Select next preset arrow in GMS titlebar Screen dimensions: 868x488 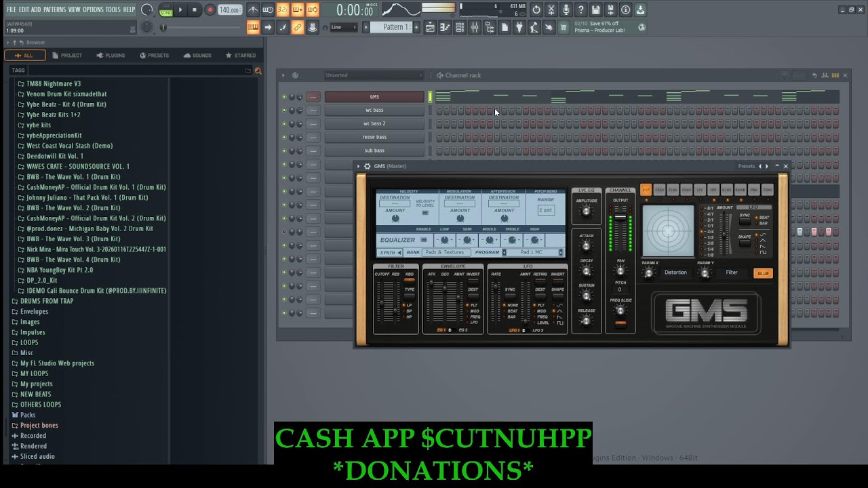(x=767, y=166)
